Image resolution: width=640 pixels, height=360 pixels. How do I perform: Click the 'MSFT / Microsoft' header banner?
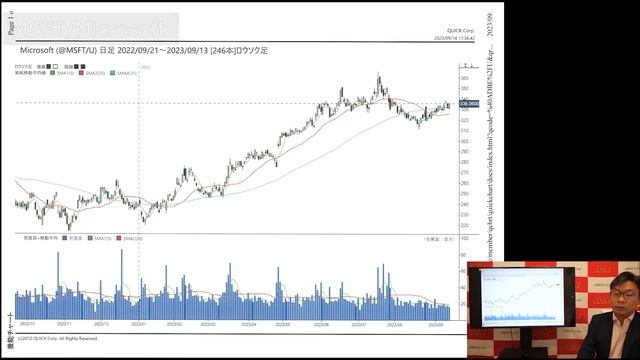point(91,29)
